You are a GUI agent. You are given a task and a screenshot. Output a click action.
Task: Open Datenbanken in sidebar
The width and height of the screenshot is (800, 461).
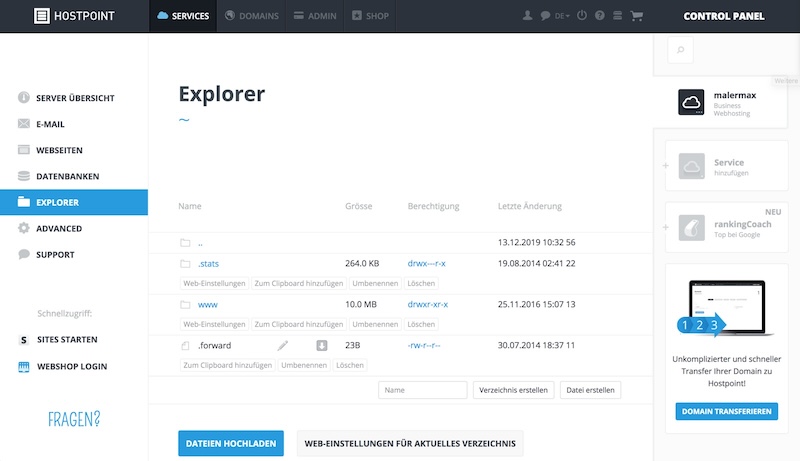click(x=74, y=176)
